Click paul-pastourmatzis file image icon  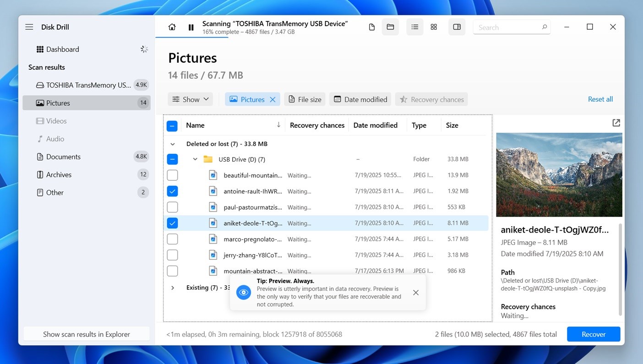pos(213,207)
